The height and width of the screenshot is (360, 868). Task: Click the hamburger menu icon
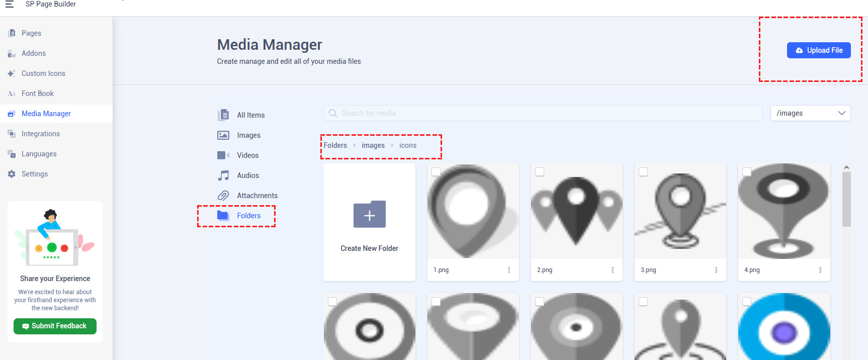[x=9, y=4]
